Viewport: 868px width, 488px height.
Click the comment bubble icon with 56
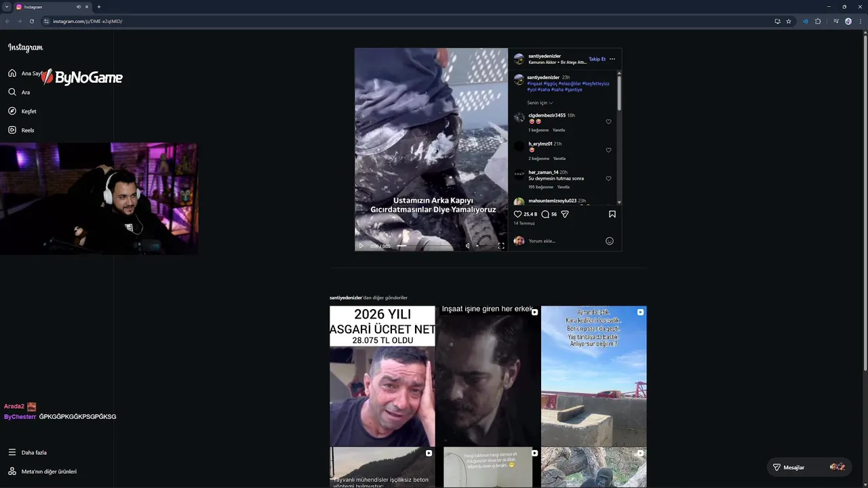click(545, 214)
